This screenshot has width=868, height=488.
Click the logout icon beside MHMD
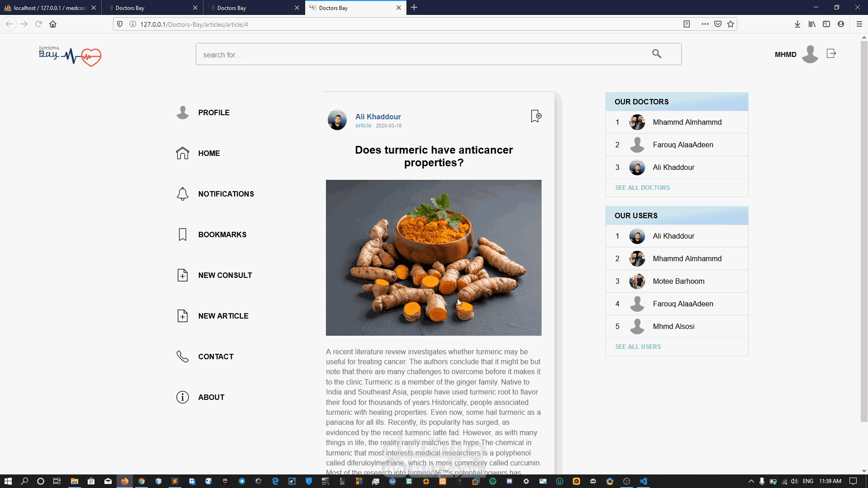point(831,54)
